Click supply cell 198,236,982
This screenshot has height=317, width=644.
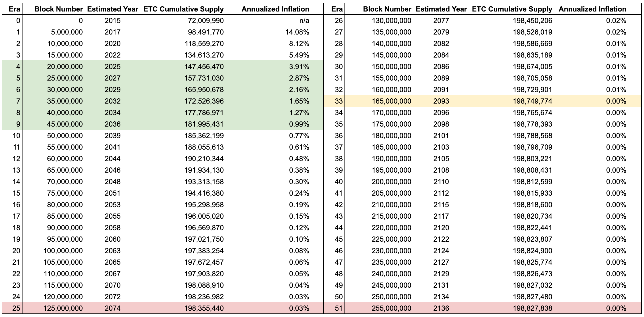click(204, 297)
